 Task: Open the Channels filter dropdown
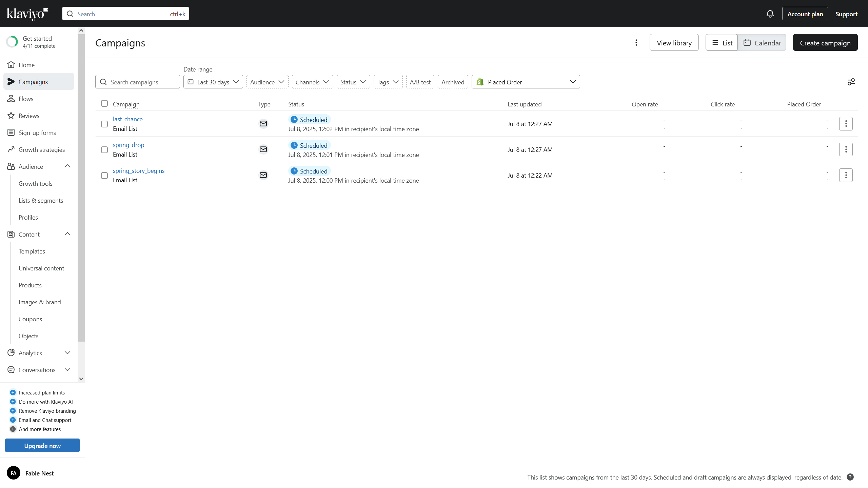tap(312, 82)
